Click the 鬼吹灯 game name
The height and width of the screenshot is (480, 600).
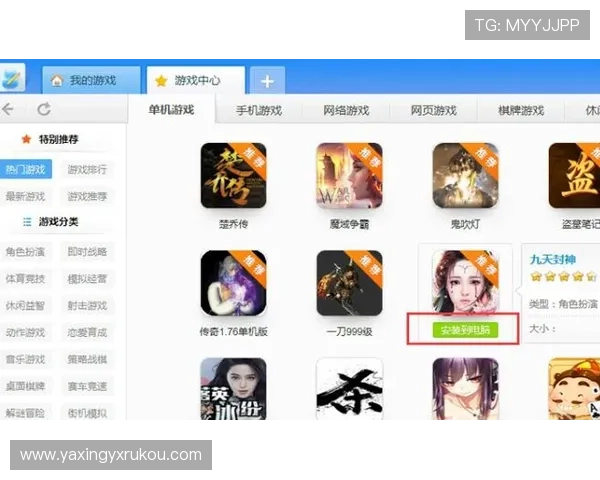465,224
